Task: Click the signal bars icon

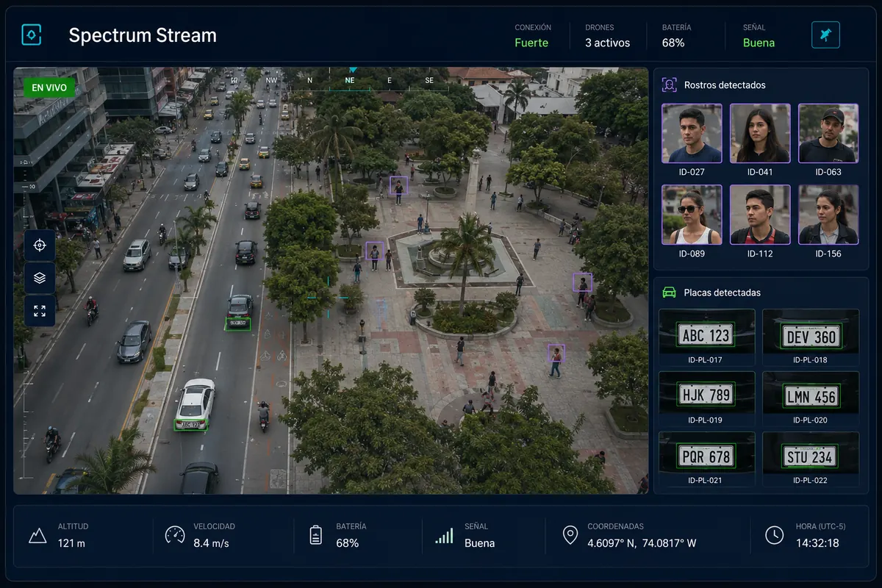Action: pos(444,535)
